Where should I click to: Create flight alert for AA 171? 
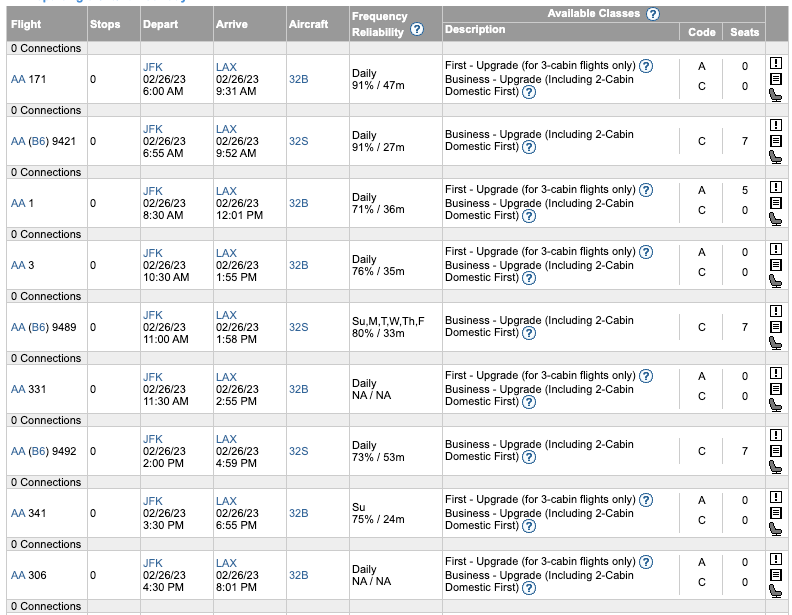(x=776, y=63)
